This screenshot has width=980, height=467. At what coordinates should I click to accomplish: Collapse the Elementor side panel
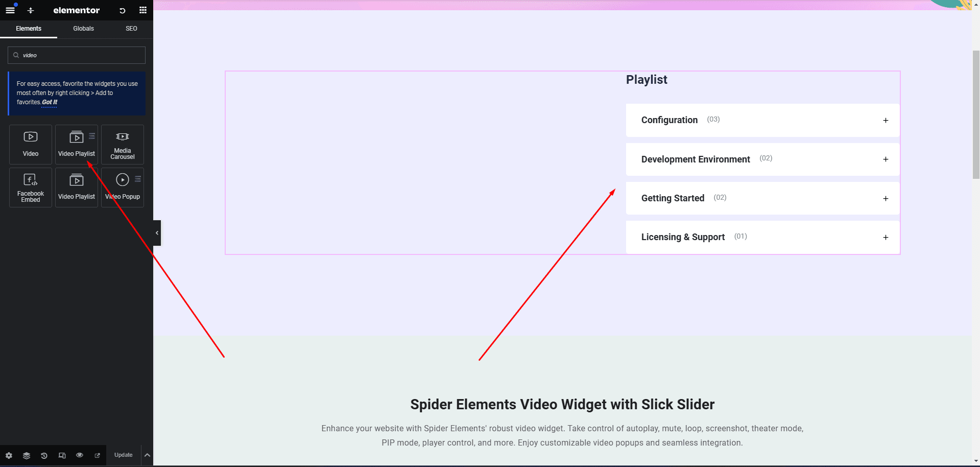pyautogui.click(x=157, y=233)
